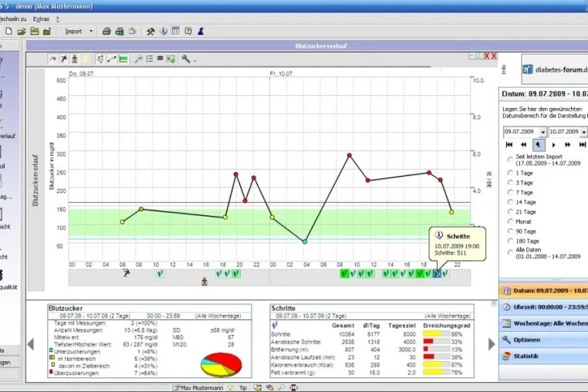Click the Import toolbar button
The height and width of the screenshot is (392, 588).
pos(73,31)
